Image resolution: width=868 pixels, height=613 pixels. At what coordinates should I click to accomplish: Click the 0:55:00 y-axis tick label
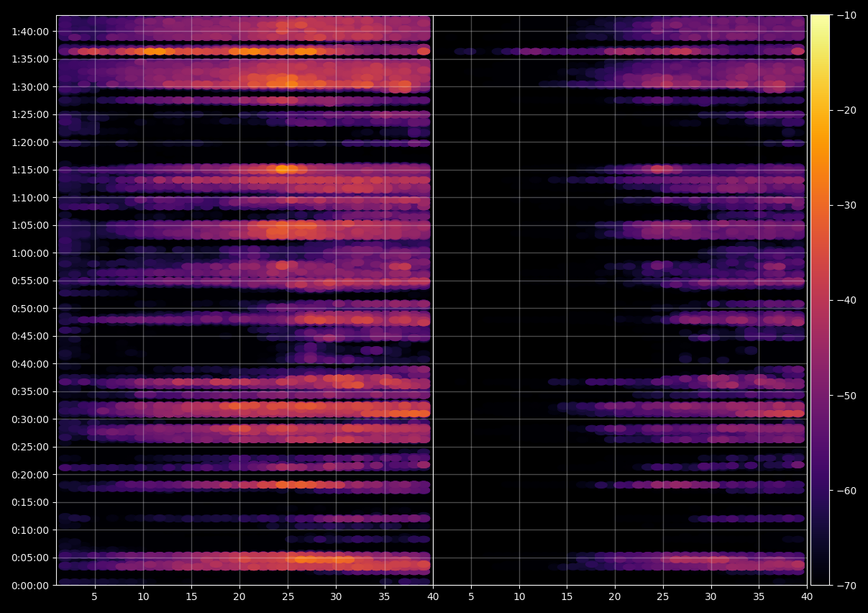click(x=29, y=281)
